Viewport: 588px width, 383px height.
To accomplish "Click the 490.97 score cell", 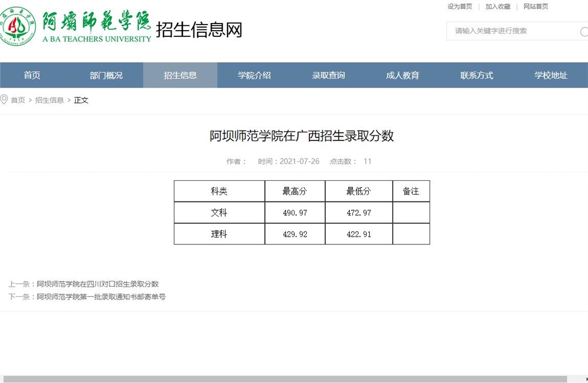I will 295,213.
